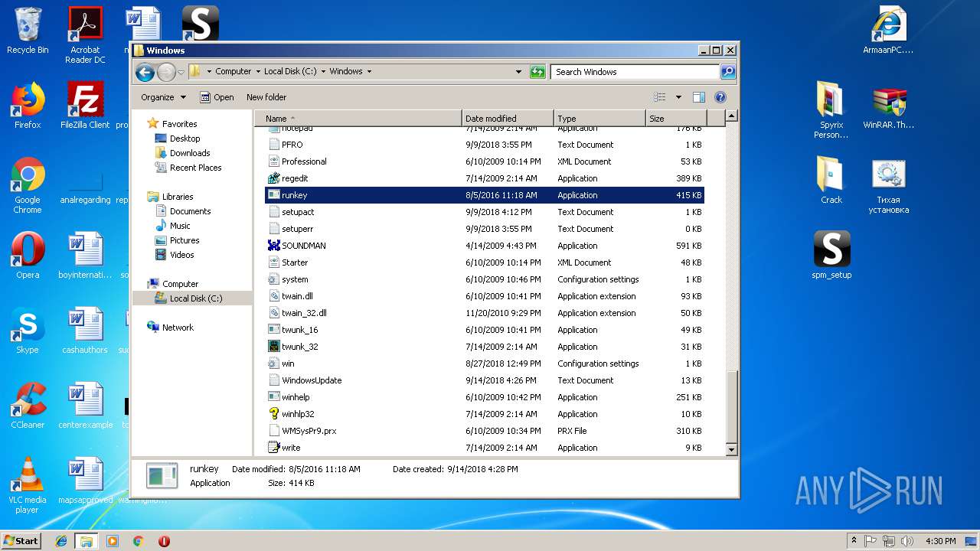
Task: Open the Opera desktop shortcut
Action: 28,256
